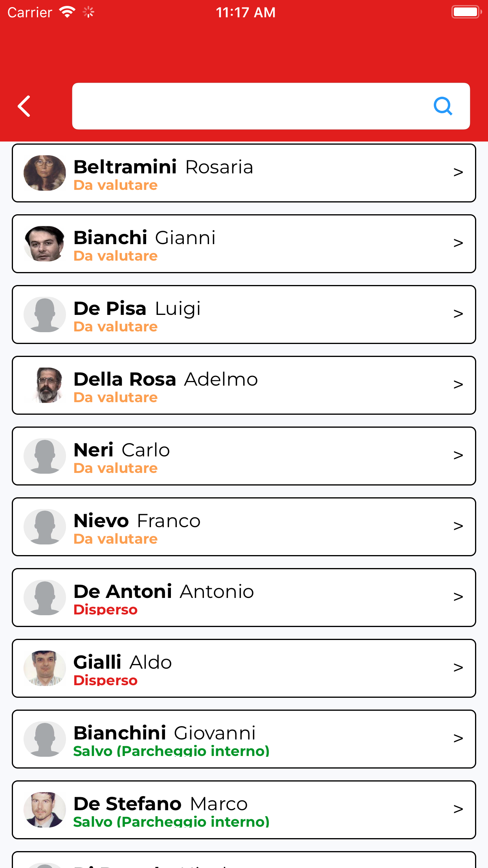Tap Gialli Aldo's profile photo

click(x=45, y=668)
